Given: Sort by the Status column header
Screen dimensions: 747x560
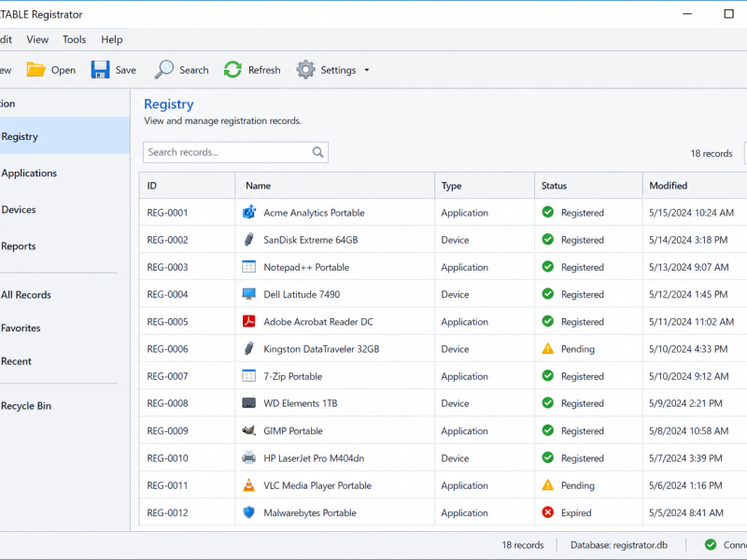Looking at the screenshot, I should coord(588,186).
